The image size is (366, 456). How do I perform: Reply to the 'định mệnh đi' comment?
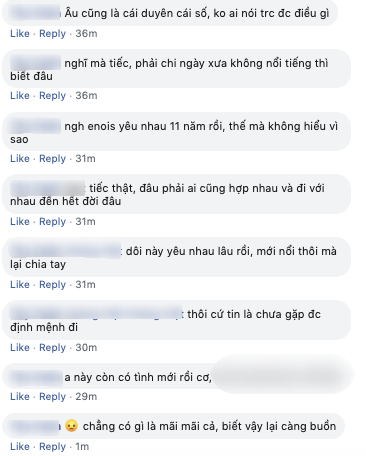point(52,348)
